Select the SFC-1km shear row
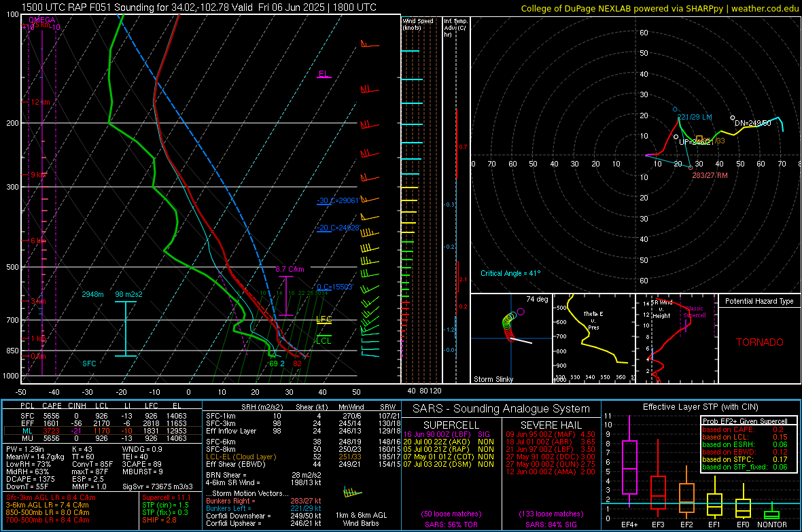The image size is (802, 532). (x=303, y=416)
